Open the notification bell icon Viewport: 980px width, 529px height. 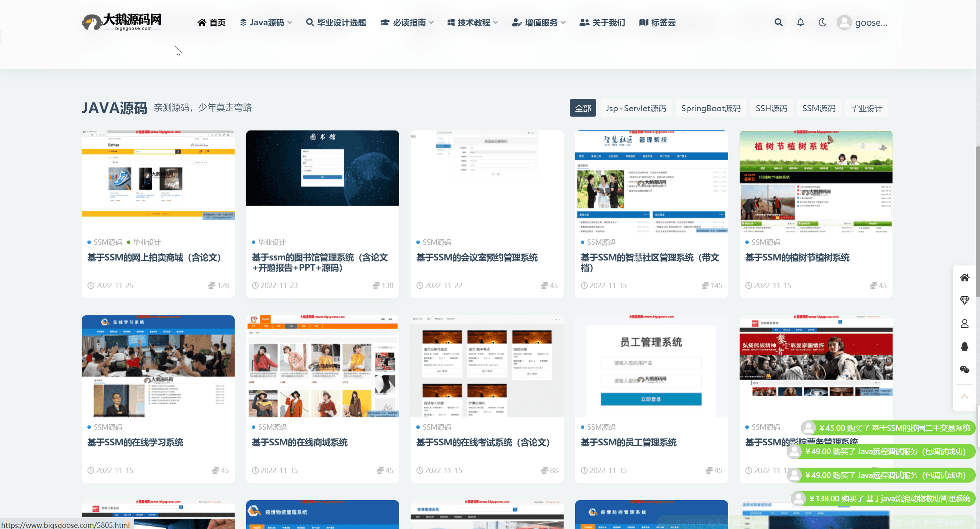click(x=801, y=22)
